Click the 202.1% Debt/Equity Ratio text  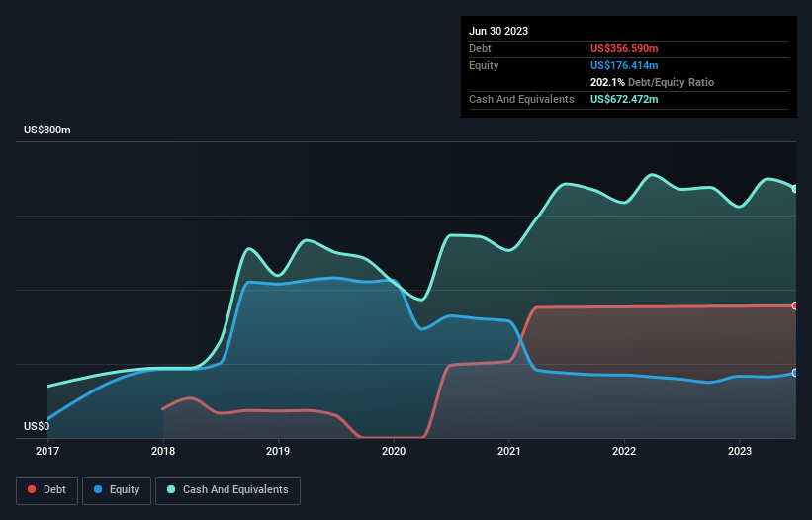tap(652, 82)
